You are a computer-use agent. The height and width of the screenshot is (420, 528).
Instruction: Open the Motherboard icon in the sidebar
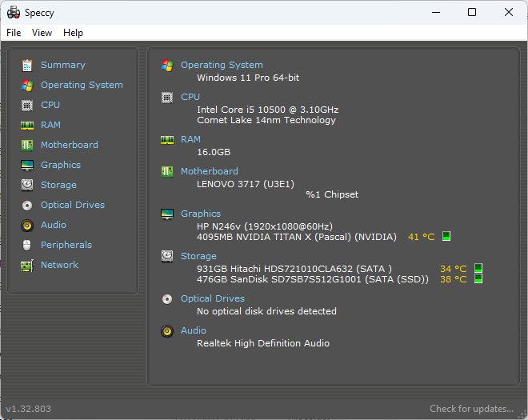tap(27, 145)
